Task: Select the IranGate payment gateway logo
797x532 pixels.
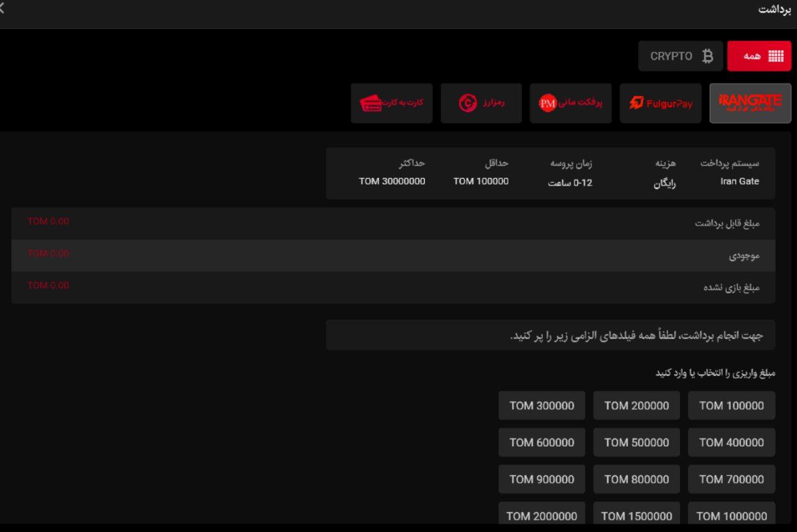Action: (x=750, y=103)
